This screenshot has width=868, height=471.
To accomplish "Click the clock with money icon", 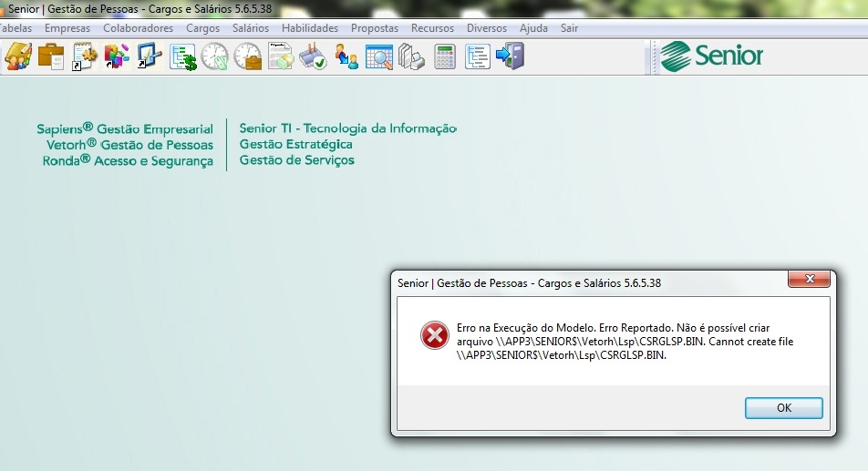I will coord(215,56).
